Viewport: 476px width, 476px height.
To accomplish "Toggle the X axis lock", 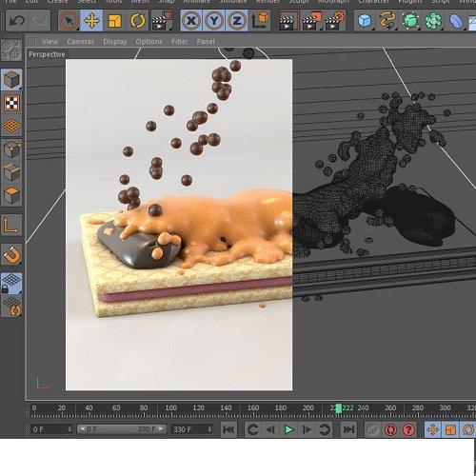I will coord(191,21).
